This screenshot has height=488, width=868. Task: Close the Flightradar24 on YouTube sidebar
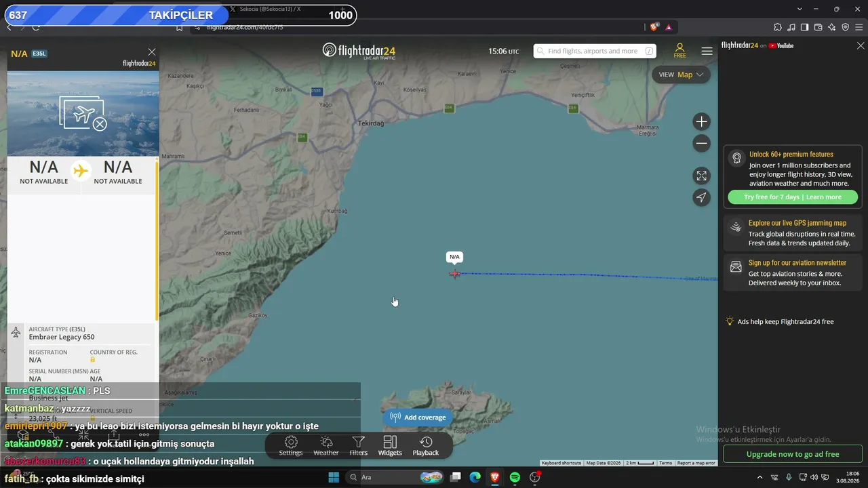[x=861, y=45]
